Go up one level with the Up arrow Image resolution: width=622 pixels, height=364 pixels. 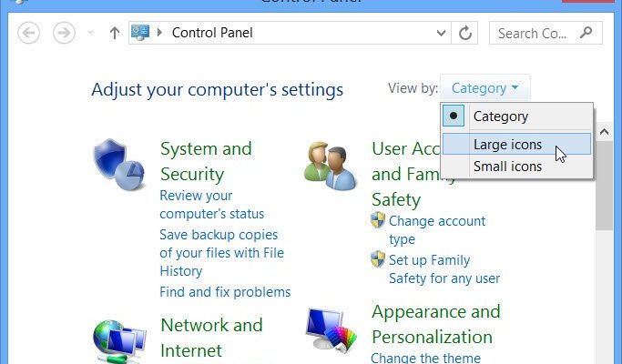pos(114,33)
